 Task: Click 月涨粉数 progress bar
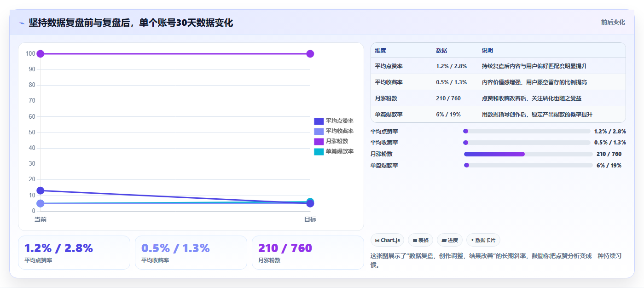tap(528, 154)
